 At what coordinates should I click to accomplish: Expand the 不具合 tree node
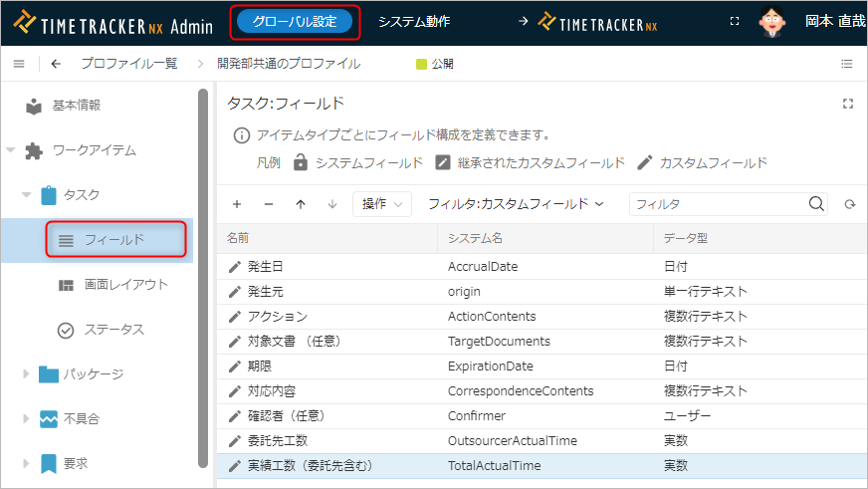[27, 419]
